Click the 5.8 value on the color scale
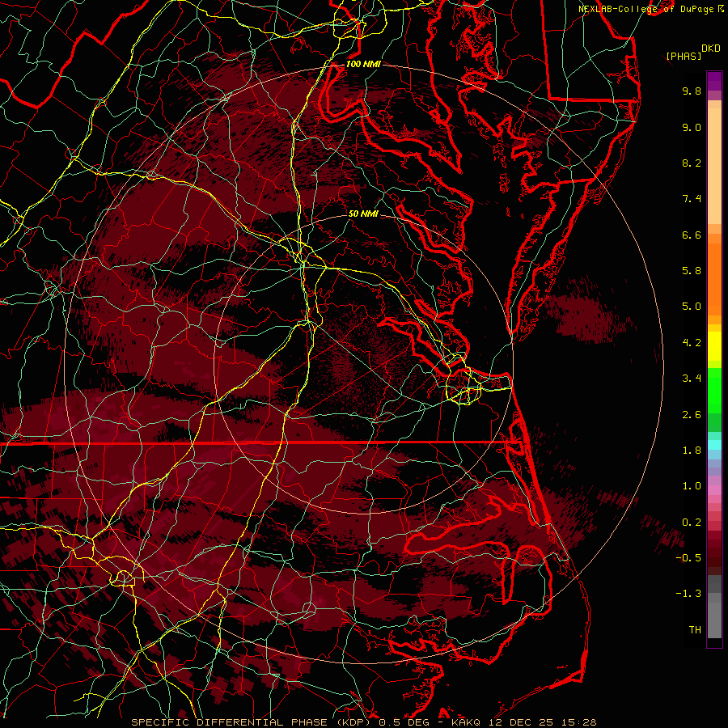 [692, 271]
